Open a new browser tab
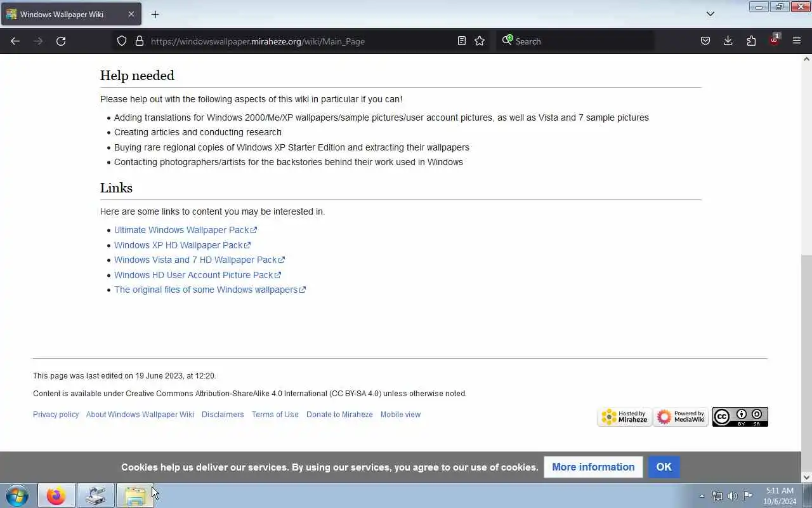 click(155, 14)
